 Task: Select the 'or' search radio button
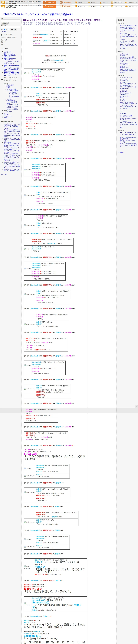pos(8,29)
